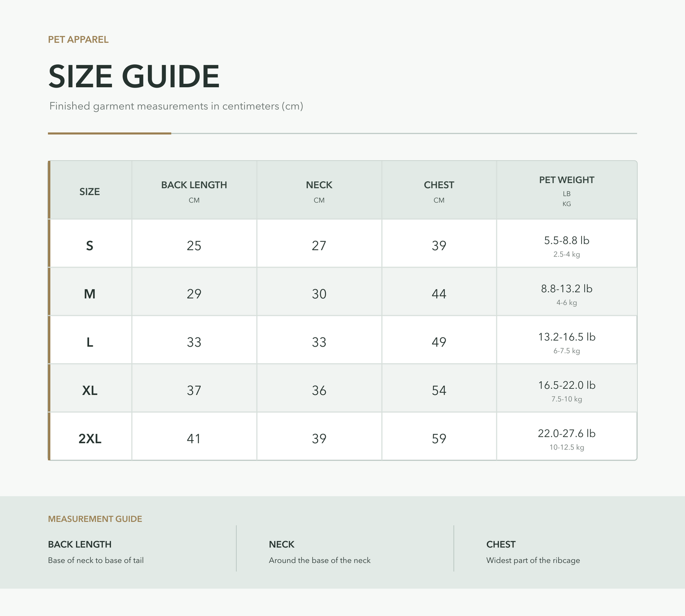Click chest value 44 for size M
Image resolution: width=685 pixels, height=616 pixels.
439,293
